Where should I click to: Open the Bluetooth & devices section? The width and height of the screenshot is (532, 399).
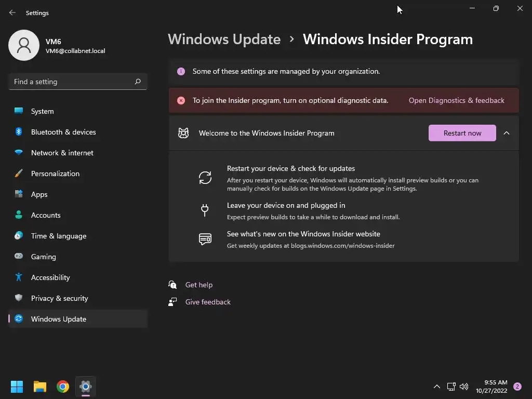[63, 132]
